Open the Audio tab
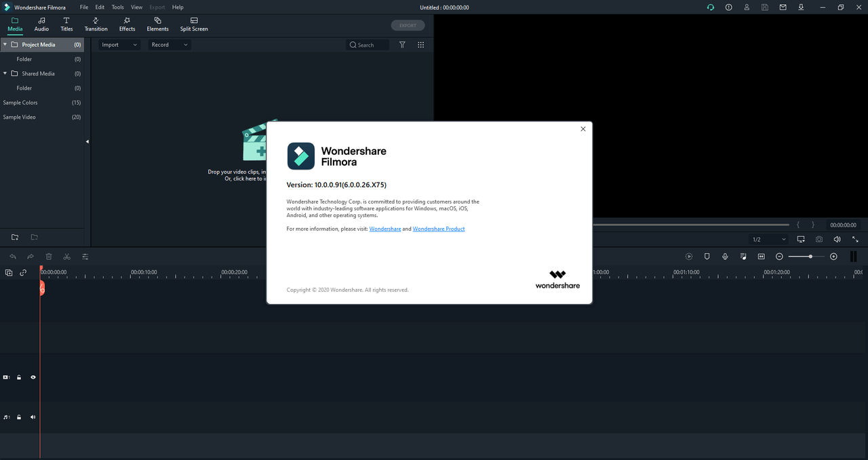Viewport: 868px width, 460px height. [x=41, y=24]
